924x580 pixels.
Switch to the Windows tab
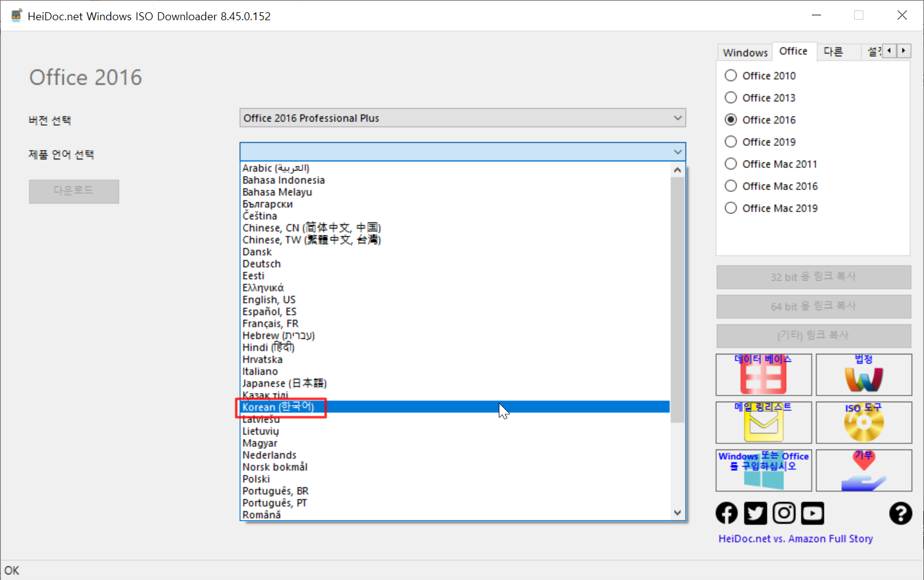[x=745, y=53]
